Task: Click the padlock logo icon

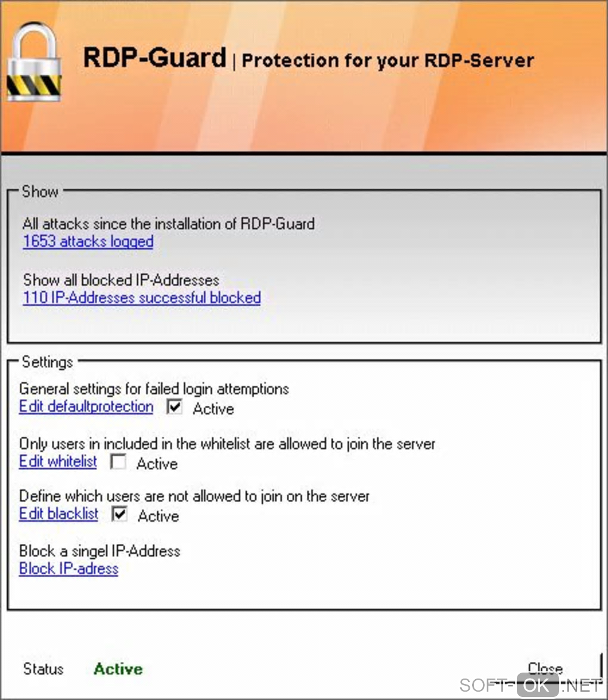Action: click(35, 61)
